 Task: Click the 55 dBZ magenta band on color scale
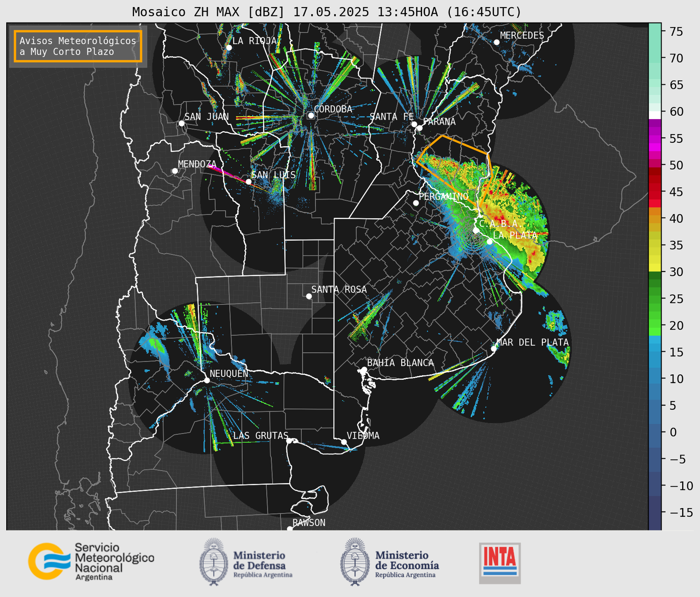coord(655,138)
